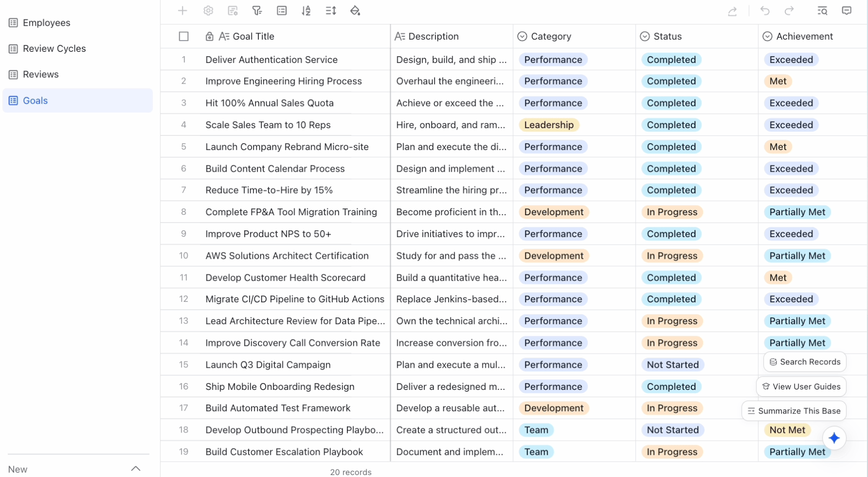Open the view settings gear icon
Viewport: 868px width, 477px height.
(x=208, y=11)
